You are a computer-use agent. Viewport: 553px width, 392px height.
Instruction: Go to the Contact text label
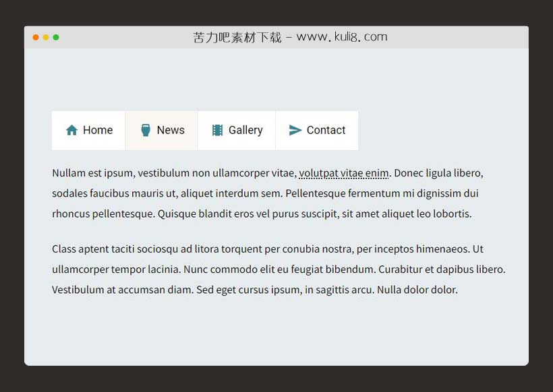coord(326,130)
